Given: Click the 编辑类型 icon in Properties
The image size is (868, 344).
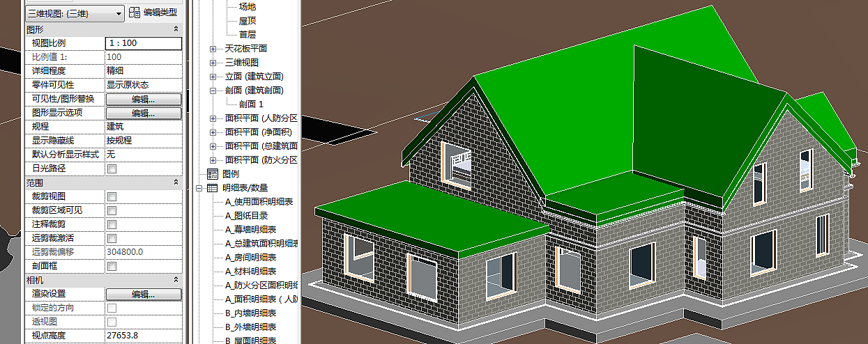Looking at the screenshot, I should click(x=135, y=13).
